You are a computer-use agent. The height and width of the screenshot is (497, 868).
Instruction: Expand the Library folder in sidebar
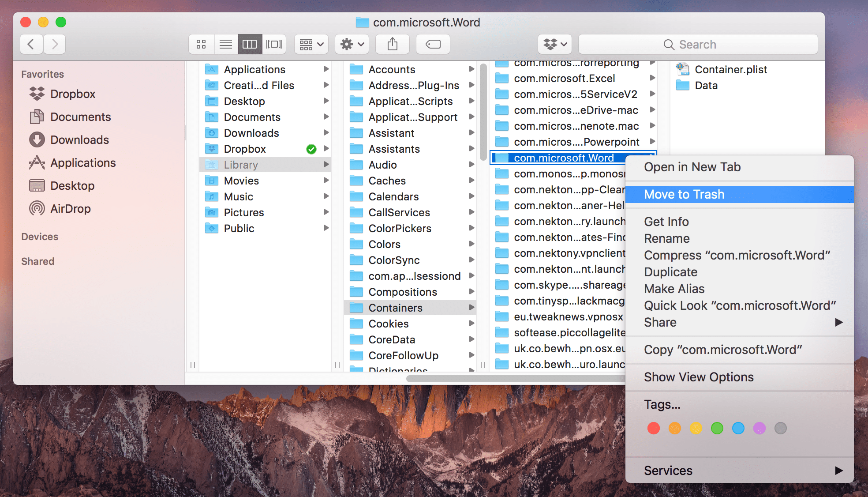326,165
